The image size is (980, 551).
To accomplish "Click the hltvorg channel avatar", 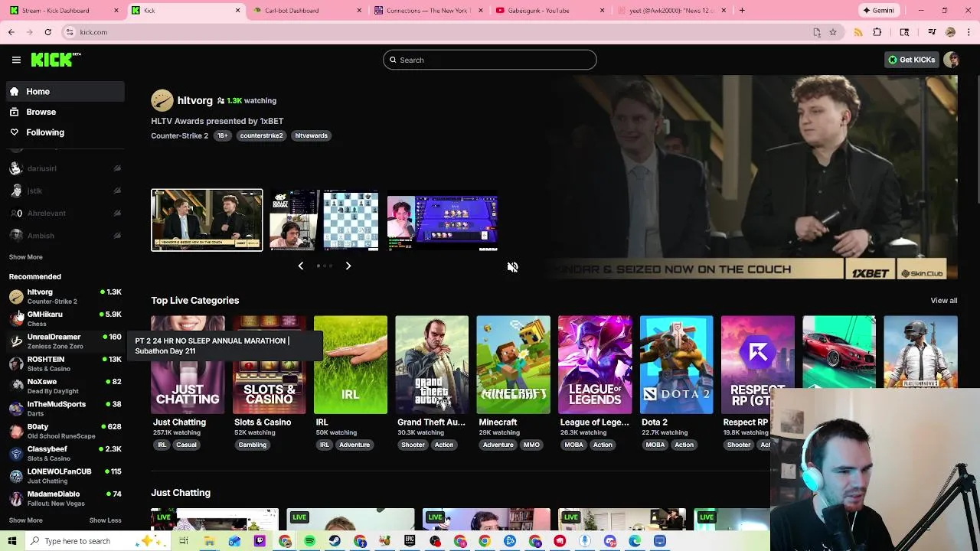I will pos(162,100).
